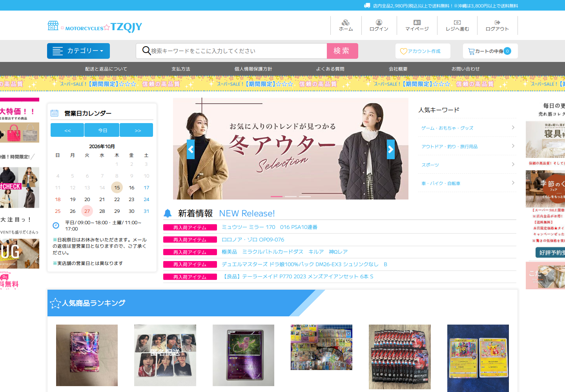Open the ログイン header icon
Image resolution: width=565 pixels, height=392 pixels.
click(x=379, y=25)
